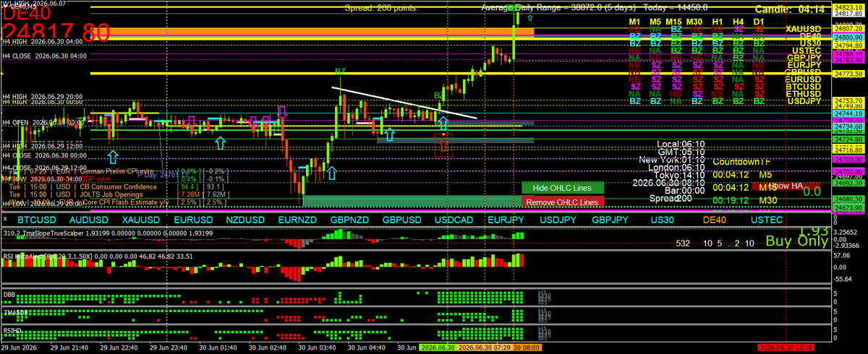The image size is (868, 354).
Task: Click the chart triangle icon before DE40,M5 label
Action: point(4,6)
